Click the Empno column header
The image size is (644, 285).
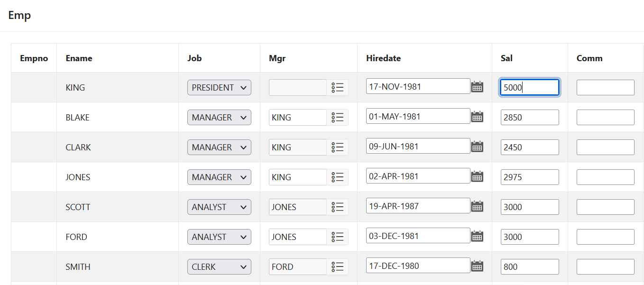[34, 58]
